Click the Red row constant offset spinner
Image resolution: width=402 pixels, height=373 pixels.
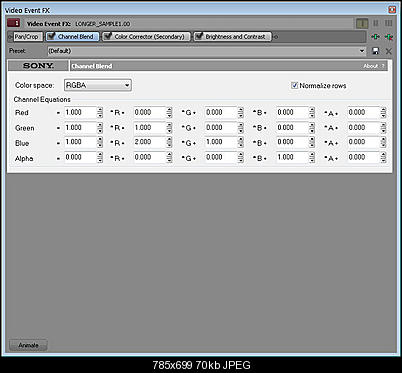click(x=383, y=112)
